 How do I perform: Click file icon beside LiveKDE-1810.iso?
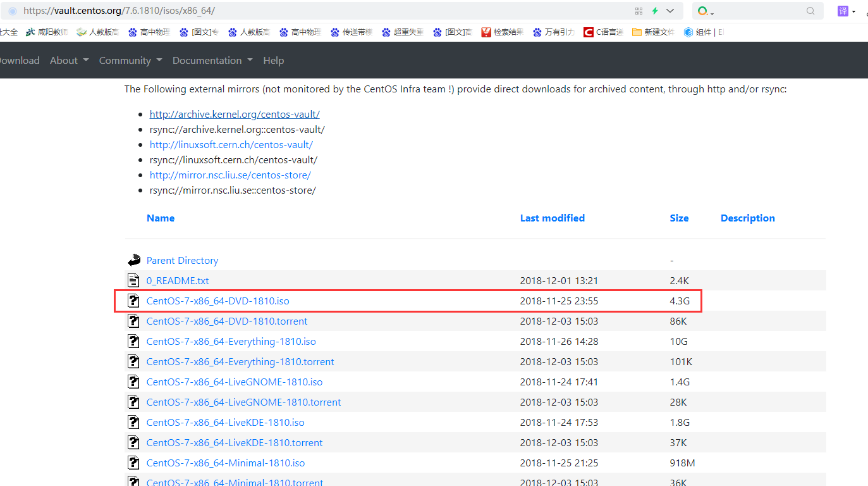[133, 422]
